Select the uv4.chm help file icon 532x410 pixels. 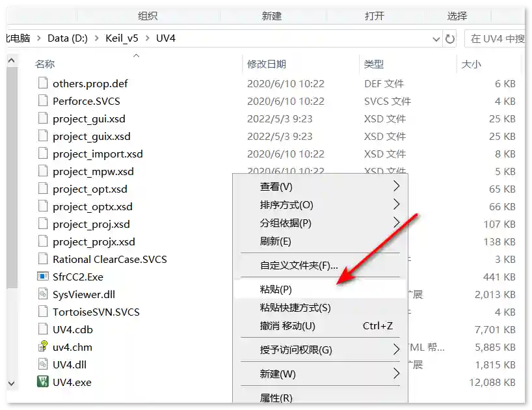[43, 347]
